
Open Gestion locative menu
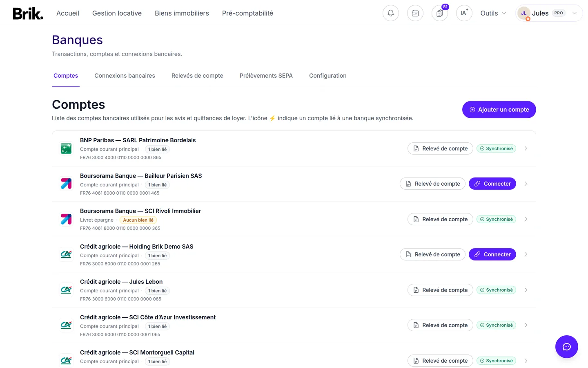117,13
